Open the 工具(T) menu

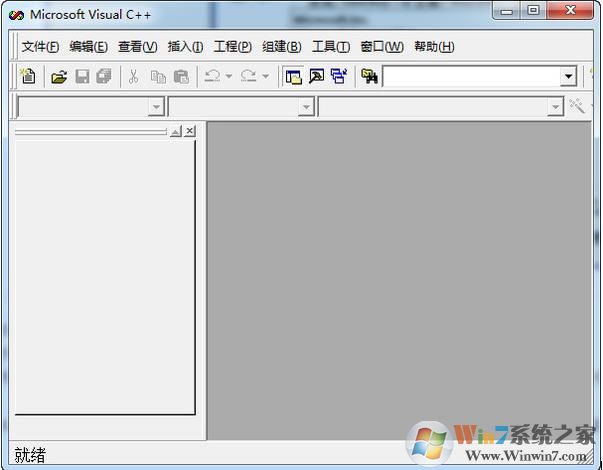[x=331, y=47]
